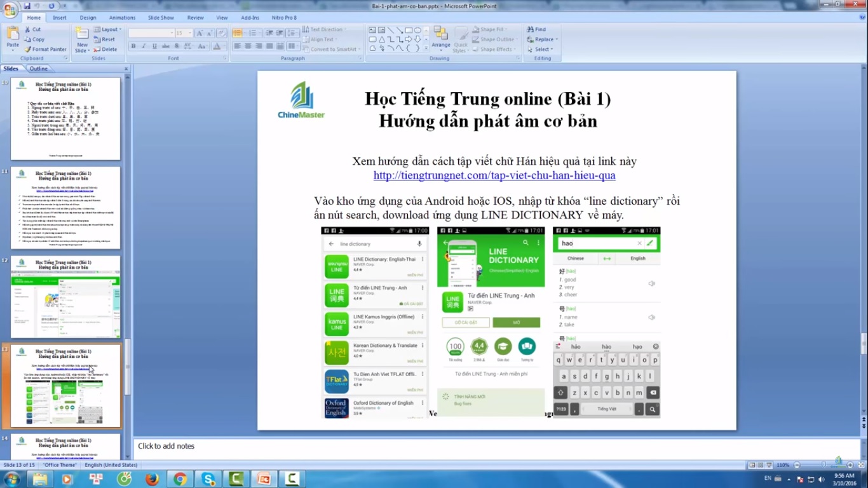Toggle Bold formatting

[133, 46]
